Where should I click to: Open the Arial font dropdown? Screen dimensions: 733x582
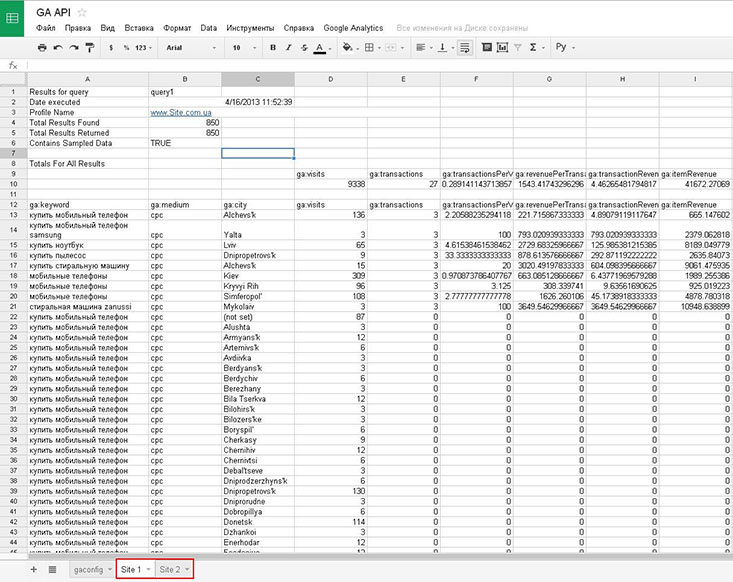(191, 48)
